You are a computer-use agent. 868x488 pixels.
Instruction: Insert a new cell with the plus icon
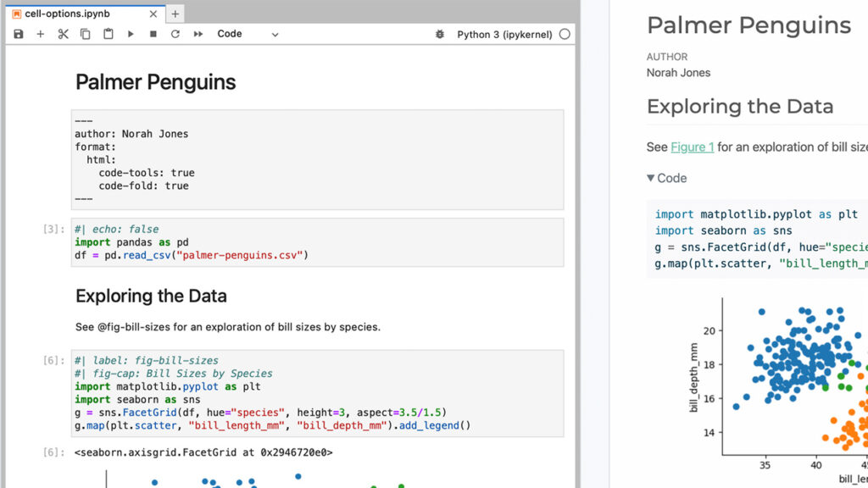(40, 34)
